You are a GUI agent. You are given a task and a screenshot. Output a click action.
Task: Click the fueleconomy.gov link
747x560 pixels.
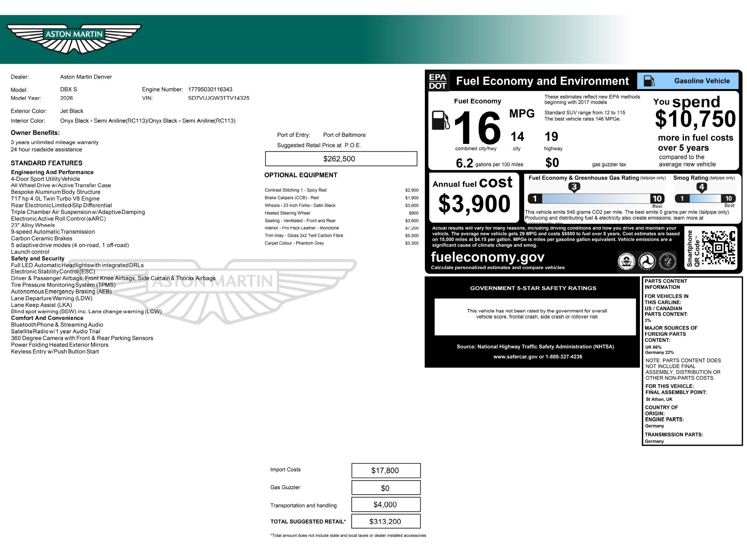[487, 257]
